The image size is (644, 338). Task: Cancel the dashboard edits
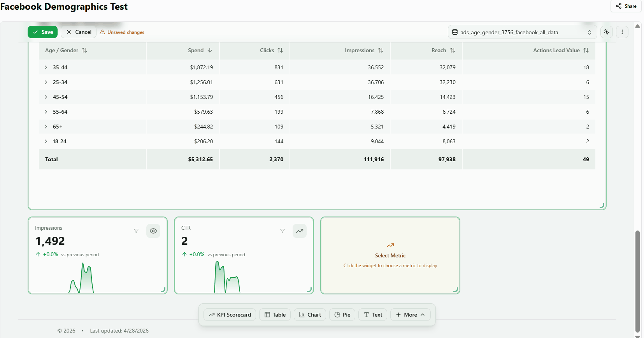tap(79, 32)
